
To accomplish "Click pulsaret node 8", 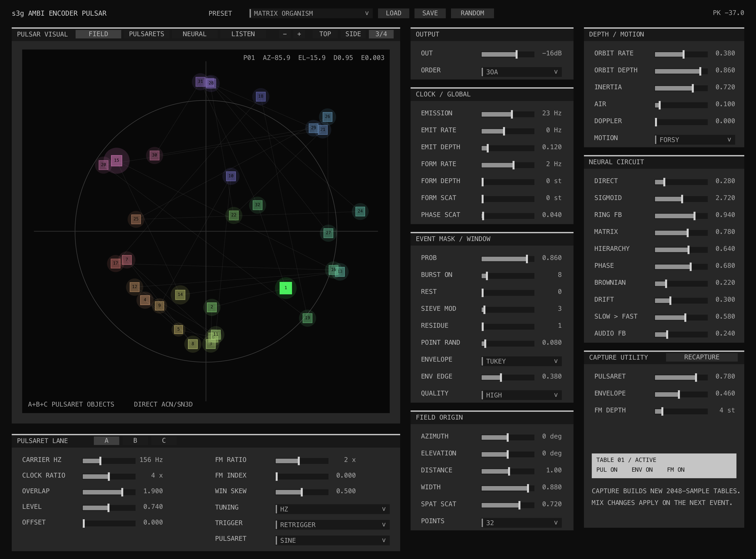I will 192,344.
